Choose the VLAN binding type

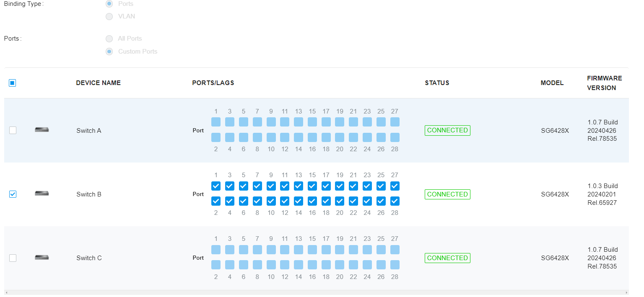pos(109,16)
